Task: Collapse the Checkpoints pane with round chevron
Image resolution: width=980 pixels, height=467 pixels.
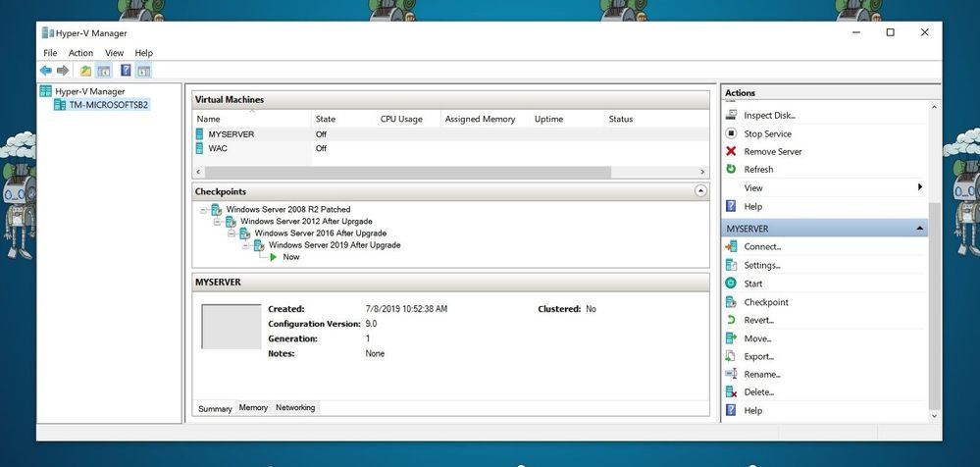Action: (x=700, y=191)
